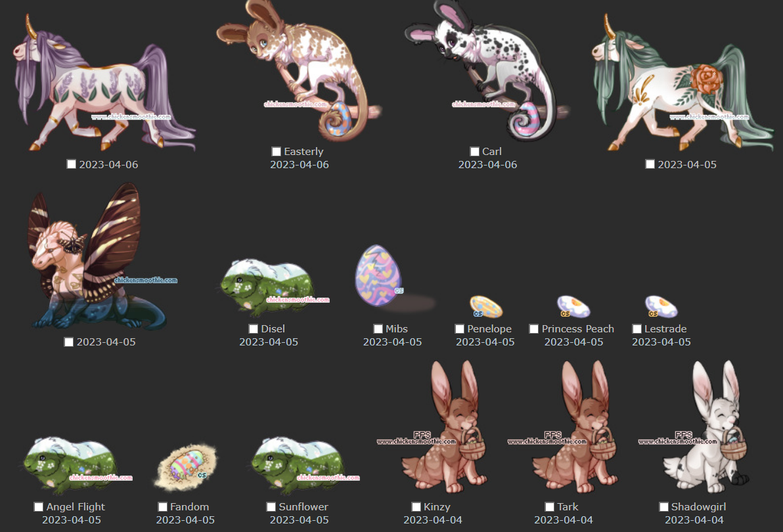Viewport: 783px width, 532px height.
Task: Click the 2023-04-04 date under Tark
Action: (x=564, y=520)
